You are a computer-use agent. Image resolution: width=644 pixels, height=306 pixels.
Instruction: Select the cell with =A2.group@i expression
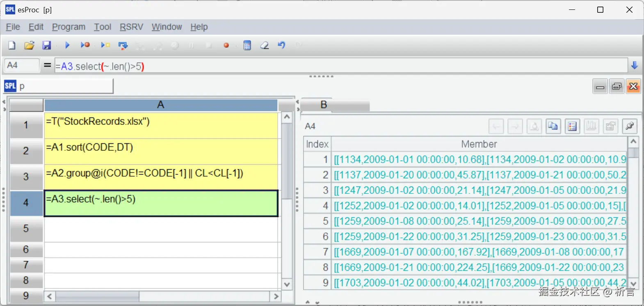(161, 177)
